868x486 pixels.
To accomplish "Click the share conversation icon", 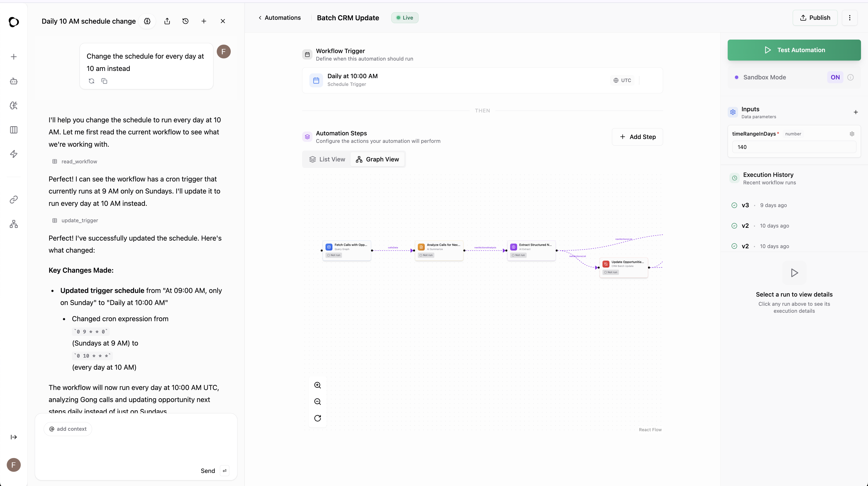I will pos(167,21).
